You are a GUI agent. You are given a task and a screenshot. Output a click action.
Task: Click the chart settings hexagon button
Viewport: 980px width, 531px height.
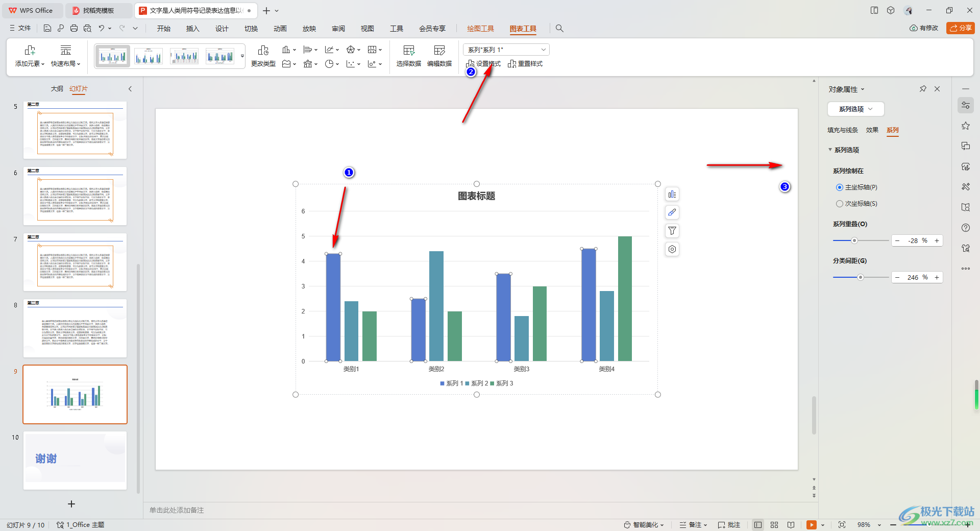672,249
